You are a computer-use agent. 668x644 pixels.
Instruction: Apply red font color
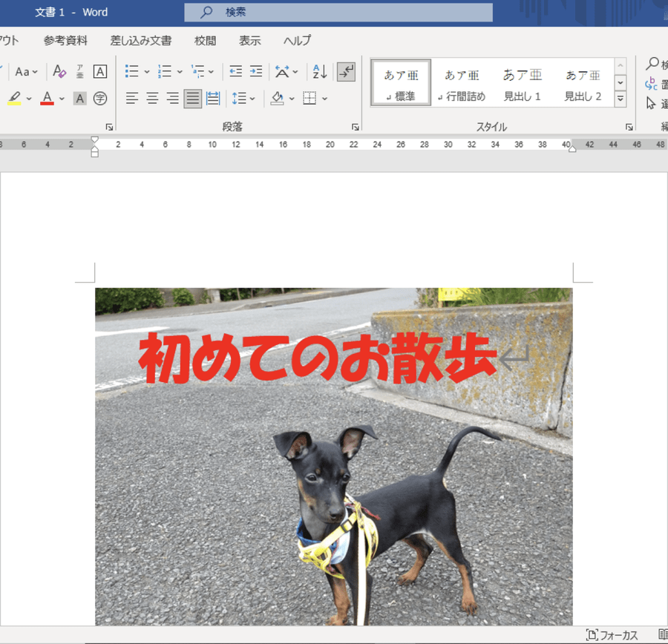(48, 99)
